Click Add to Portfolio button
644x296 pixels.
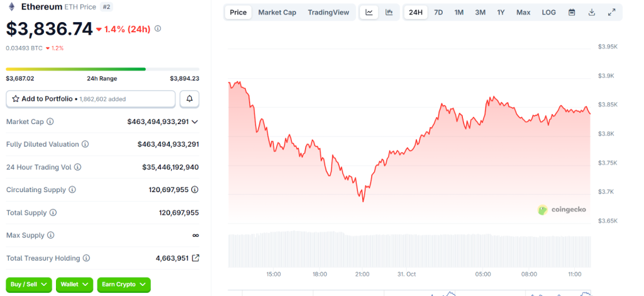(91, 99)
